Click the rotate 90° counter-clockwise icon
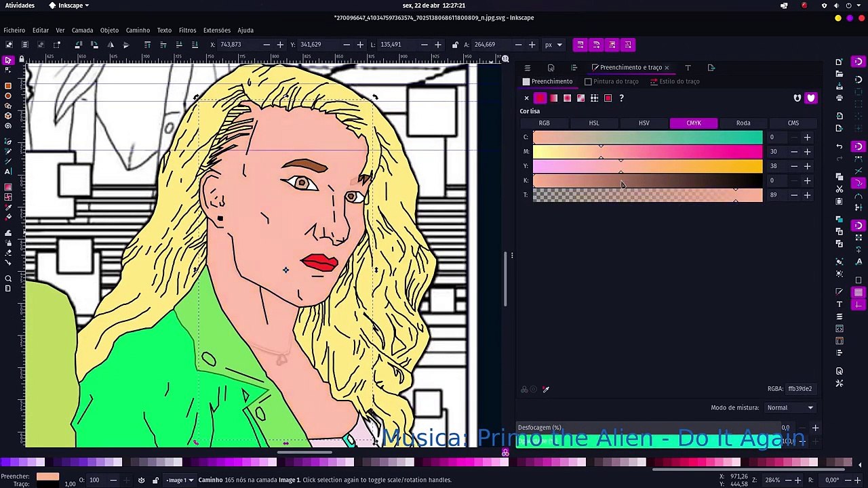Image resolution: width=868 pixels, height=488 pixels. click(78, 45)
